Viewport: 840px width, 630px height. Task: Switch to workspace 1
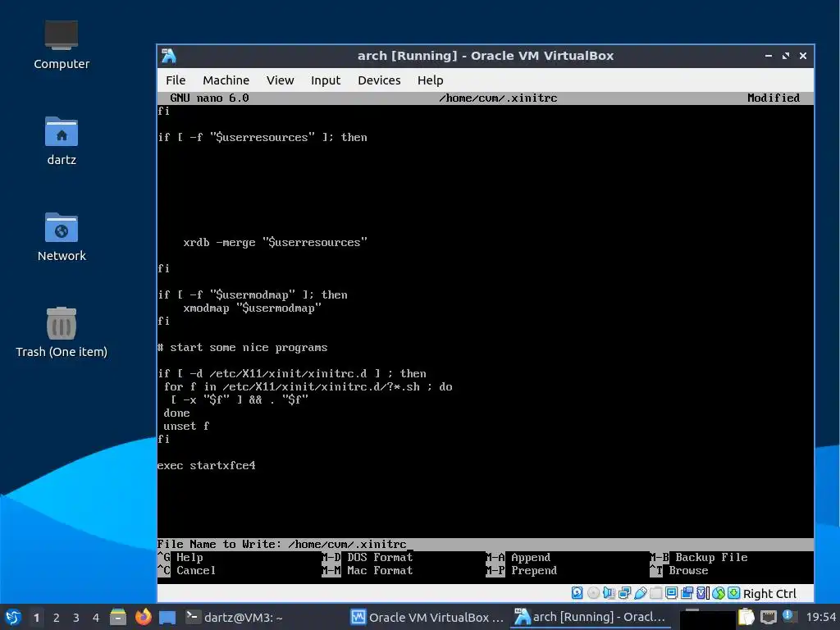[x=36, y=618]
